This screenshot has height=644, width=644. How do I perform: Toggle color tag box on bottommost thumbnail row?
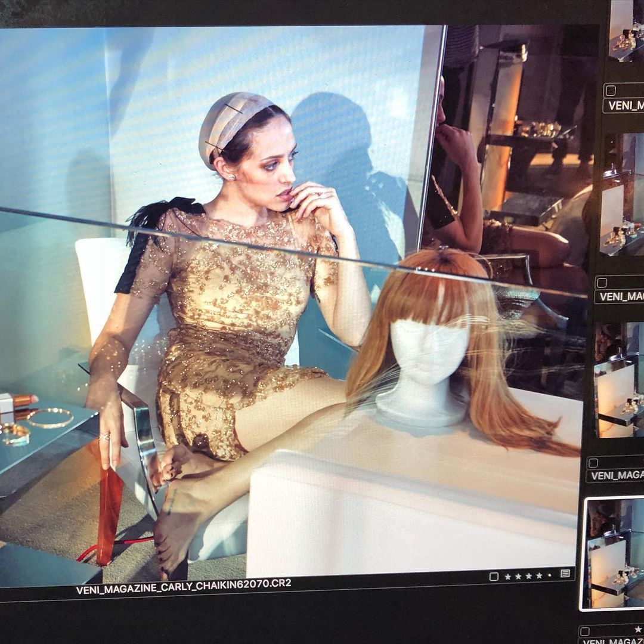pyautogui.click(x=584, y=631)
